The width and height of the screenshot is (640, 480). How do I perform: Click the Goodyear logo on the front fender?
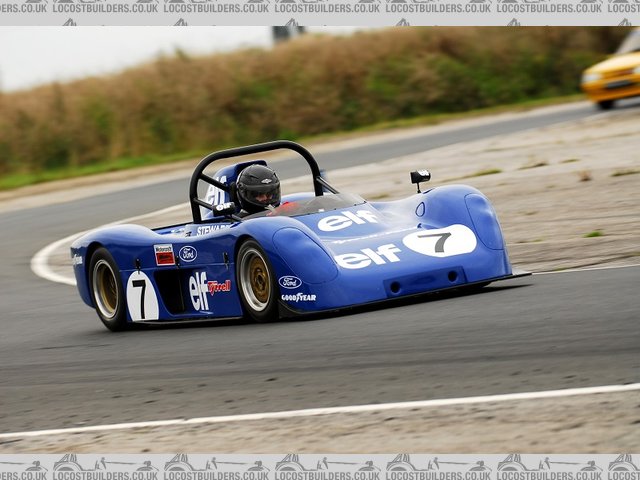(x=298, y=297)
